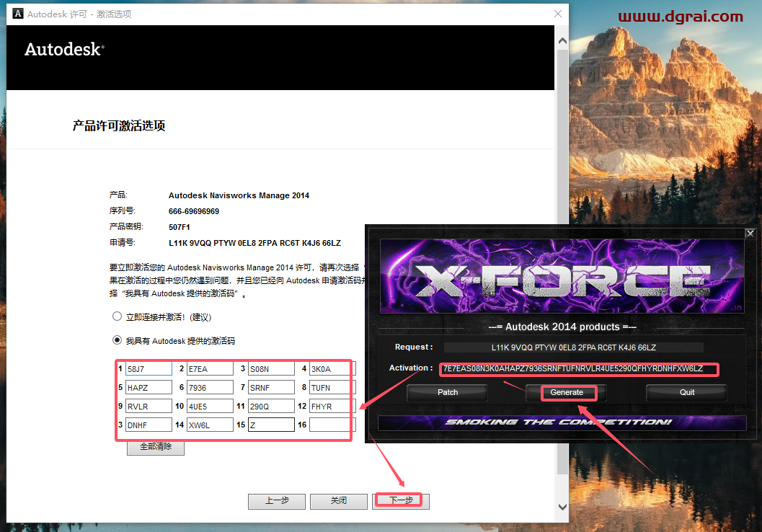The height and width of the screenshot is (532, 762).
Task: Click the Quit button in X-Force
Action: point(687,392)
